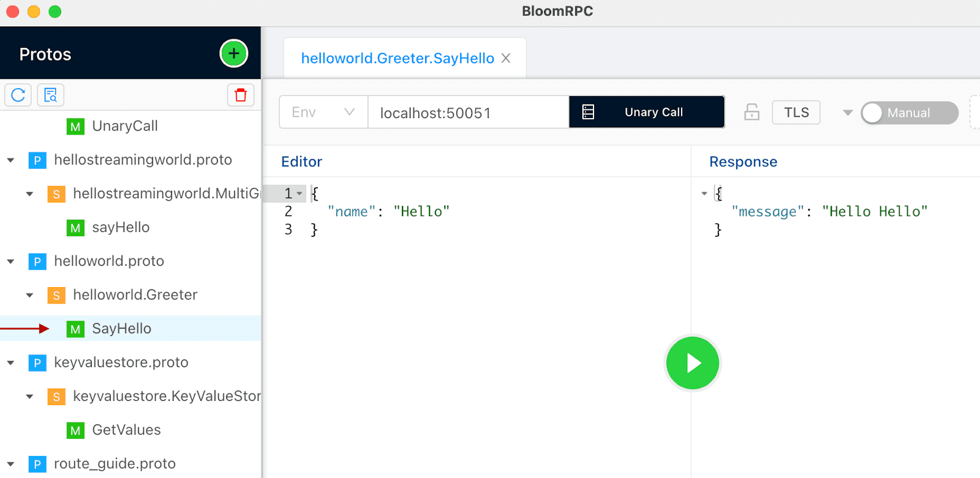The height and width of the screenshot is (478, 980).
Task: Click the Unary Call label
Action: click(x=654, y=112)
